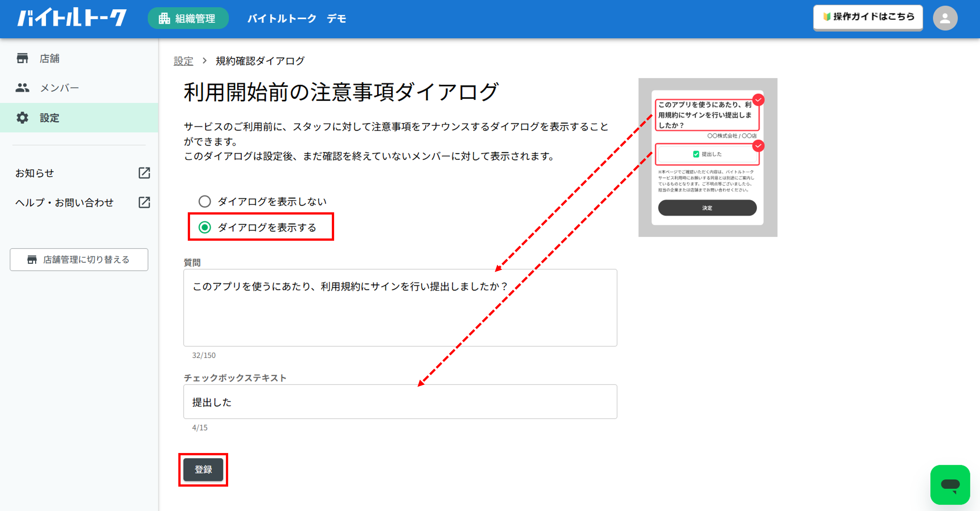The width and height of the screenshot is (980, 511).
Task: Follow the 設定 breadcrumb link
Action: tap(183, 61)
